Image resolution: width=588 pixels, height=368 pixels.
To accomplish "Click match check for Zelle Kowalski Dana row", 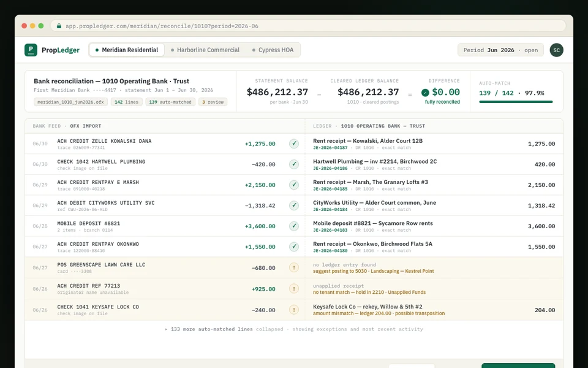I will (x=293, y=144).
